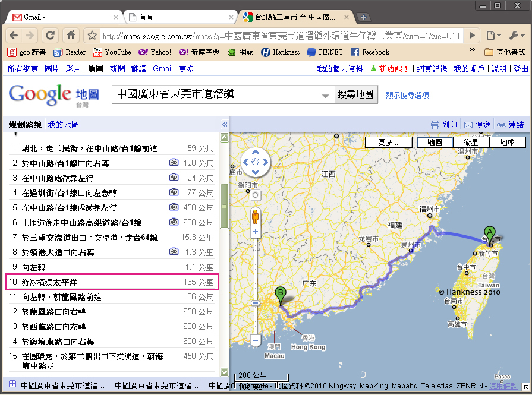
Task: Click the Street View pegman icon
Action: [256, 215]
